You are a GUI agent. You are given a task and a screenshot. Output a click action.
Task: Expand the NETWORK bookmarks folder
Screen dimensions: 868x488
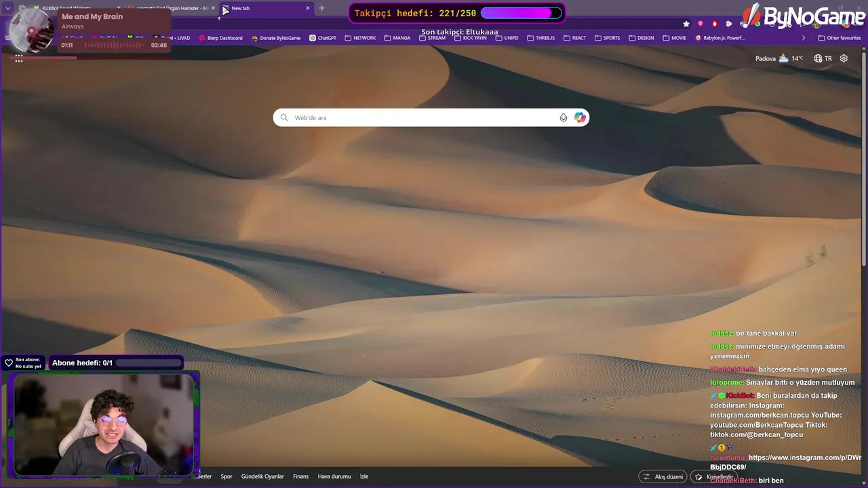360,38
